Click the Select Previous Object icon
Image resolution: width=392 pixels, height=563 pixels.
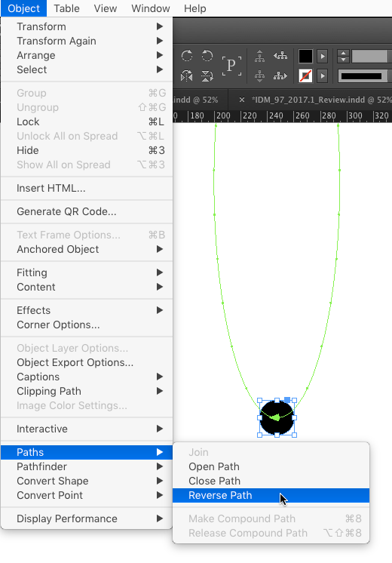[280, 56]
